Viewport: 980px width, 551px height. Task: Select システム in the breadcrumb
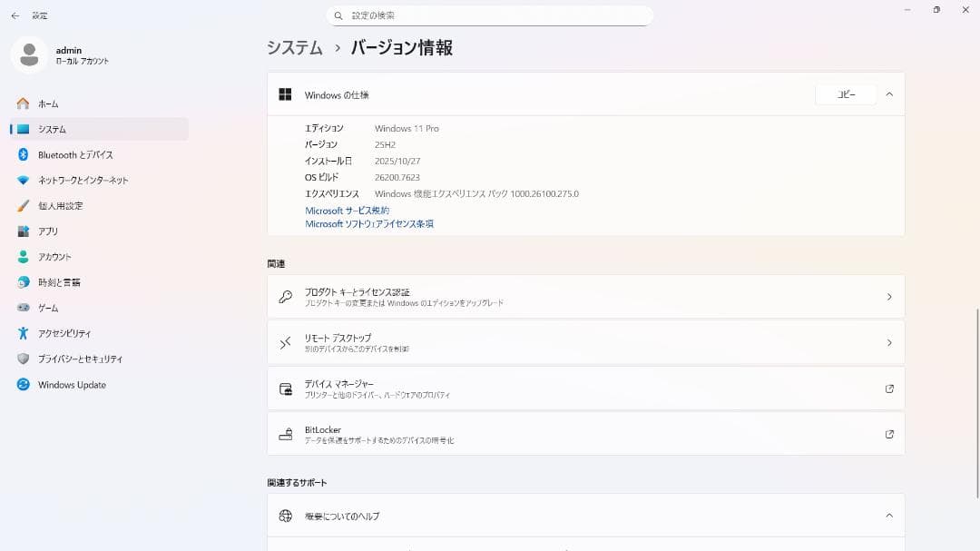(294, 46)
